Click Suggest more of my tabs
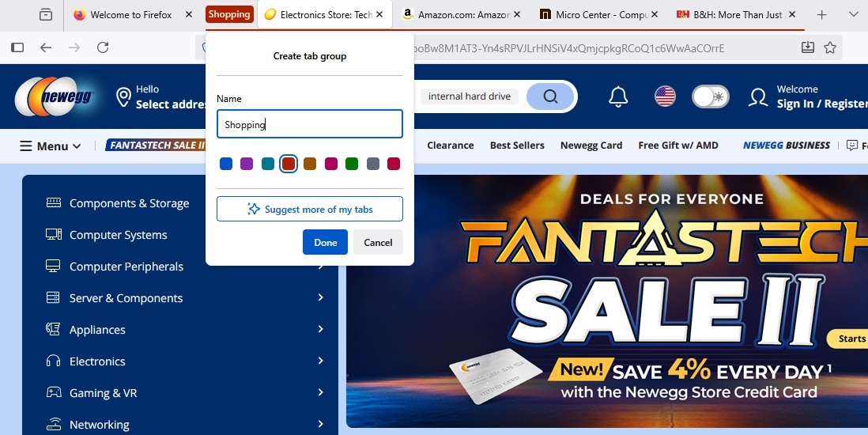This screenshot has width=868, height=435. [309, 209]
